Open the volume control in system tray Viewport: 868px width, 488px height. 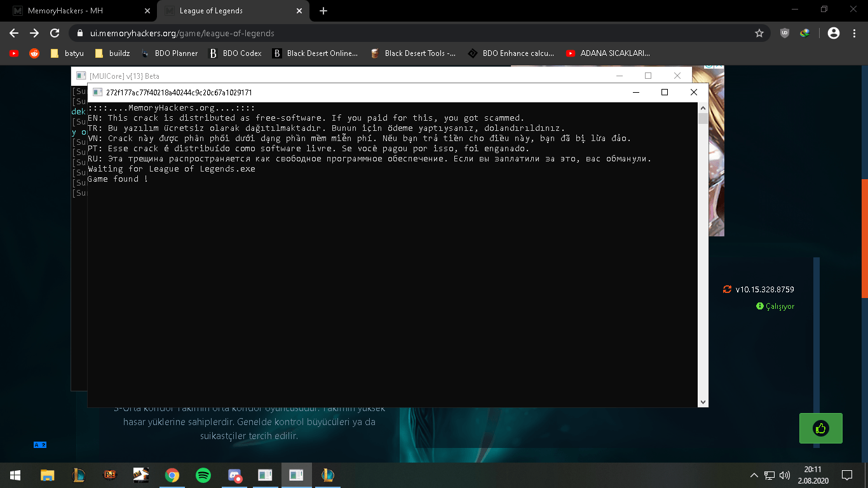(x=785, y=475)
